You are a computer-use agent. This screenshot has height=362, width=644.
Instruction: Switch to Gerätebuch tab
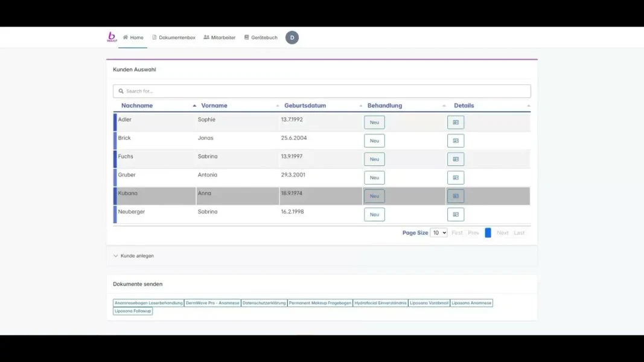261,37
